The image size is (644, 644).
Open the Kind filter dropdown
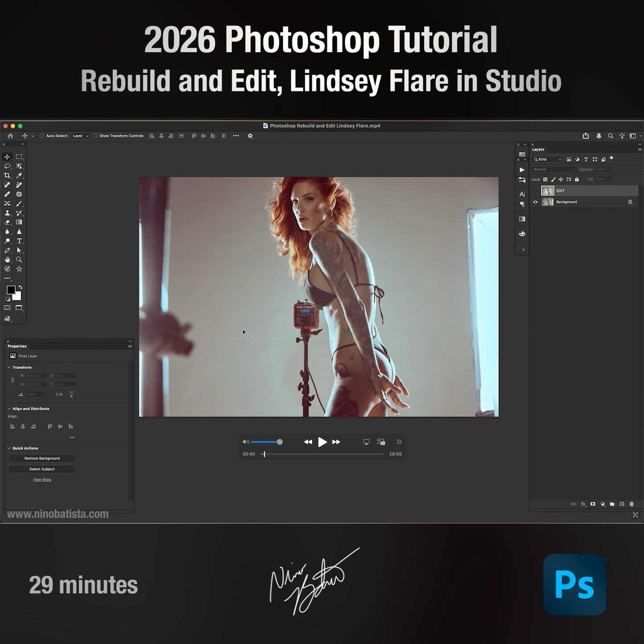pyautogui.click(x=547, y=159)
